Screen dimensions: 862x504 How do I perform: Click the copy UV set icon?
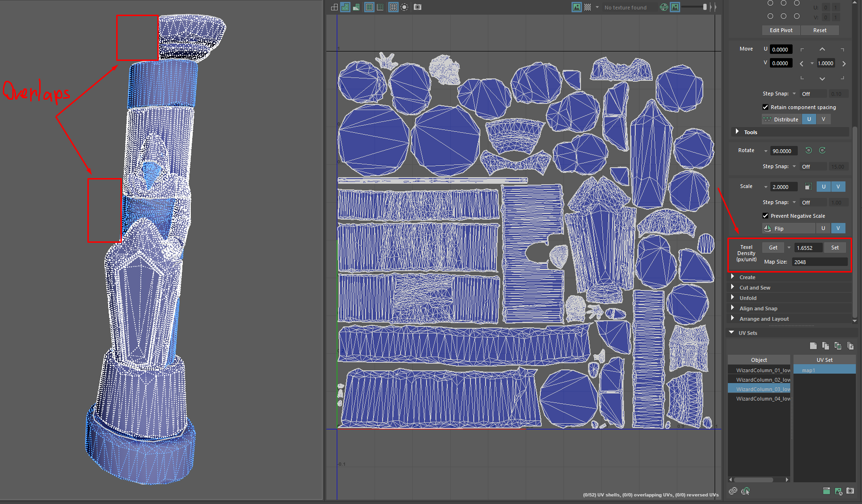[x=826, y=346]
